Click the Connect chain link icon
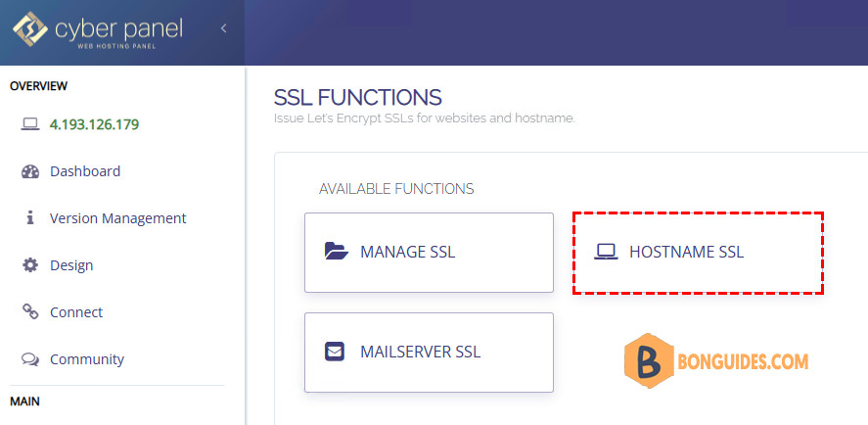 30,312
